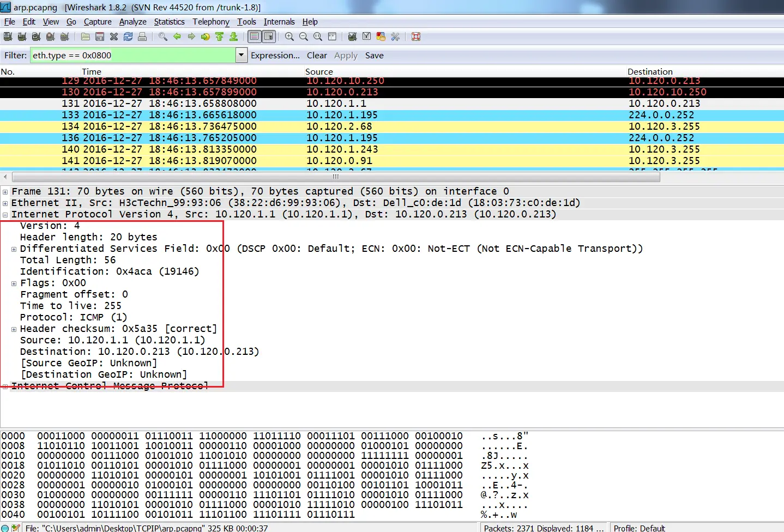
Task: Open the Capture menu
Action: coord(98,22)
